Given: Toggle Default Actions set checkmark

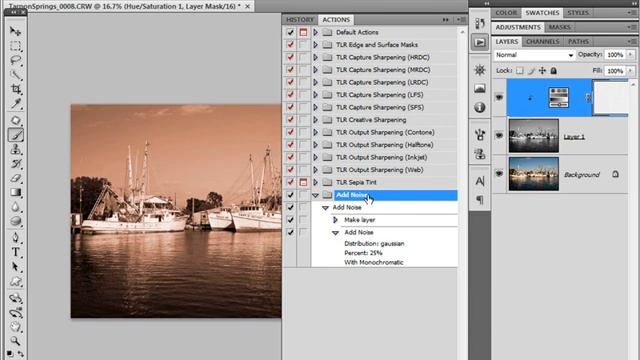Looking at the screenshot, I should pos(290,32).
